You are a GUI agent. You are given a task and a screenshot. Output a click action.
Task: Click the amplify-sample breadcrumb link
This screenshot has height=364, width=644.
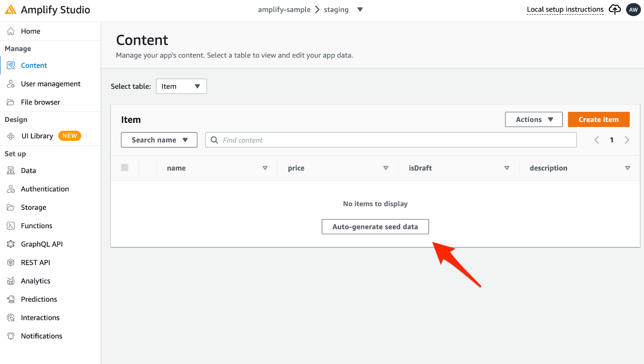[x=284, y=10]
